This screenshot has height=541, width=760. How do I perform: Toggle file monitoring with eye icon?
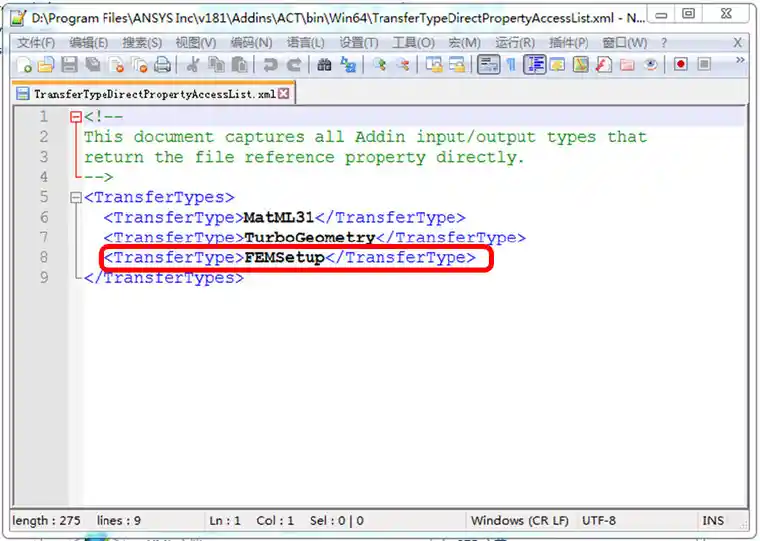tap(650, 64)
